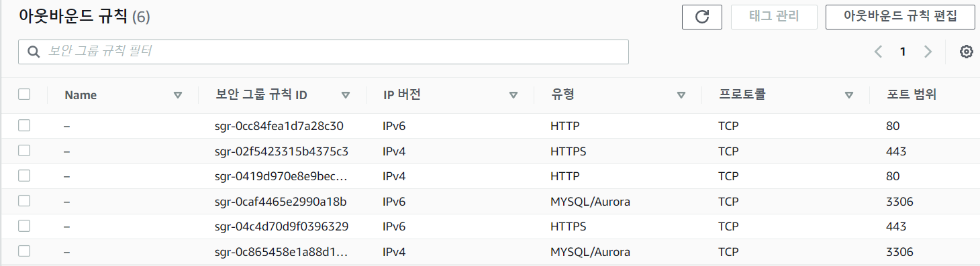This screenshot has width=980, height=266.
Task: Go to previous page arrow
Action: (878, 52)
